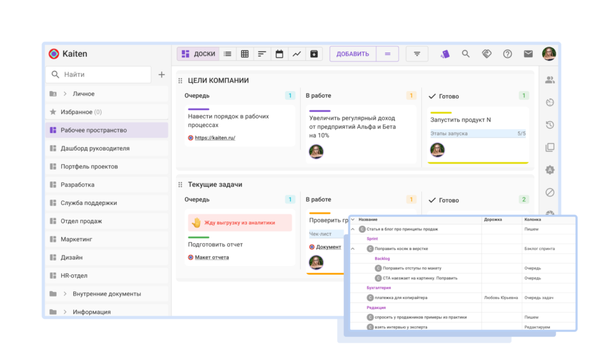Screen dimensions: 605x364
Task: Collapse the Поправить косяк в верстке row
Action: tap(353, 249)
